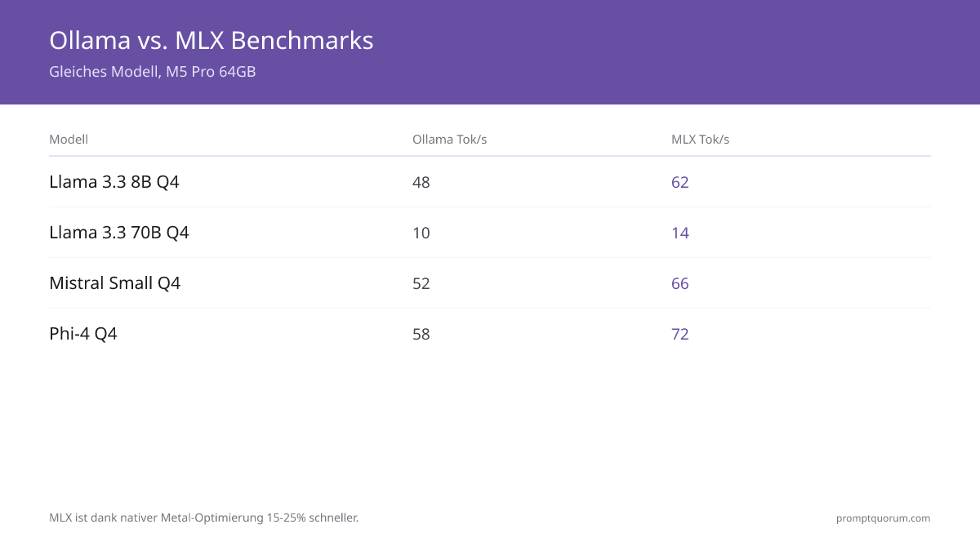Select the Ollama Tok/s column header
Screen dimensions: 980x551
tap(449, 140)
